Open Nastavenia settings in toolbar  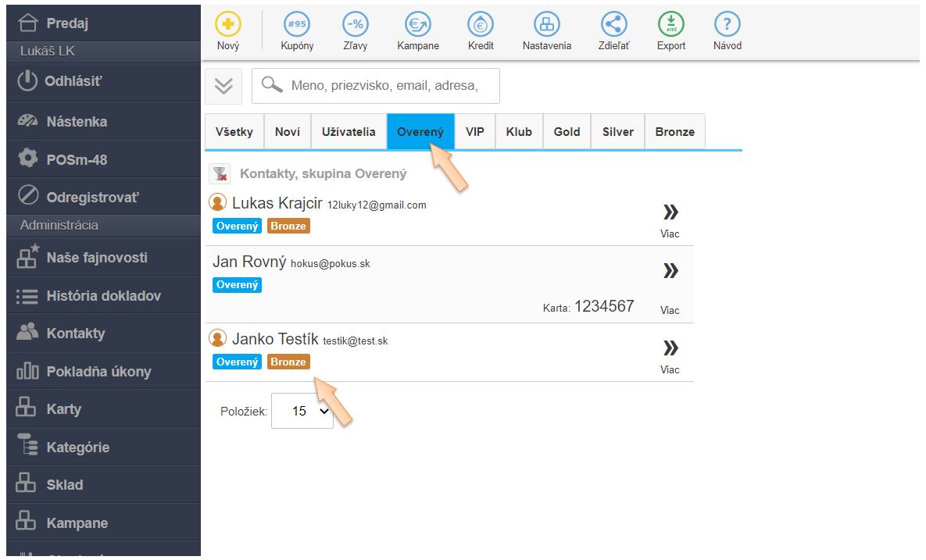(546, 25)
